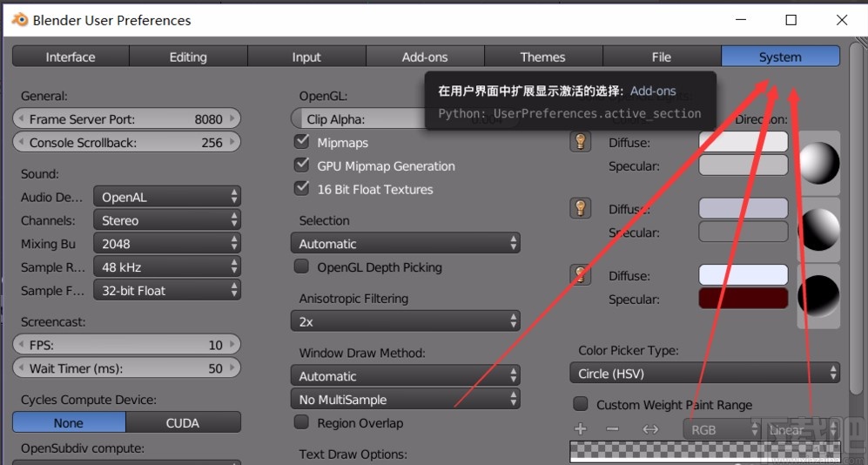Image resolution: width=868 pixels, height=465 pixels.
Task: Click the third light Diffuse color swatch
Action: click(x=743, y=274)
